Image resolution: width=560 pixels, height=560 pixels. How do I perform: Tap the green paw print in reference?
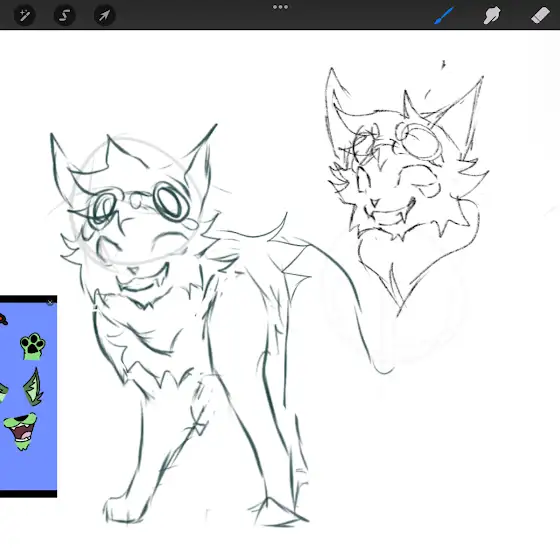(x=33, y=346)
